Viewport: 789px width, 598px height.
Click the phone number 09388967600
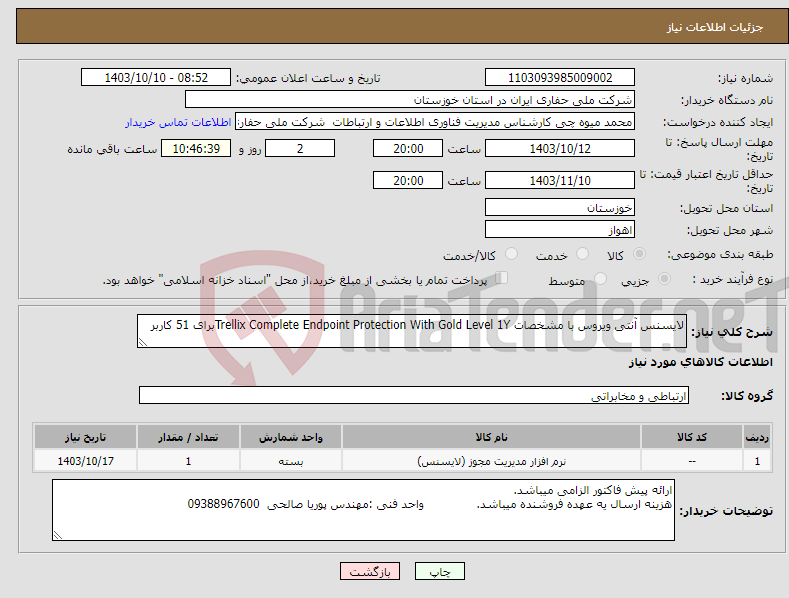coord(223,504)
